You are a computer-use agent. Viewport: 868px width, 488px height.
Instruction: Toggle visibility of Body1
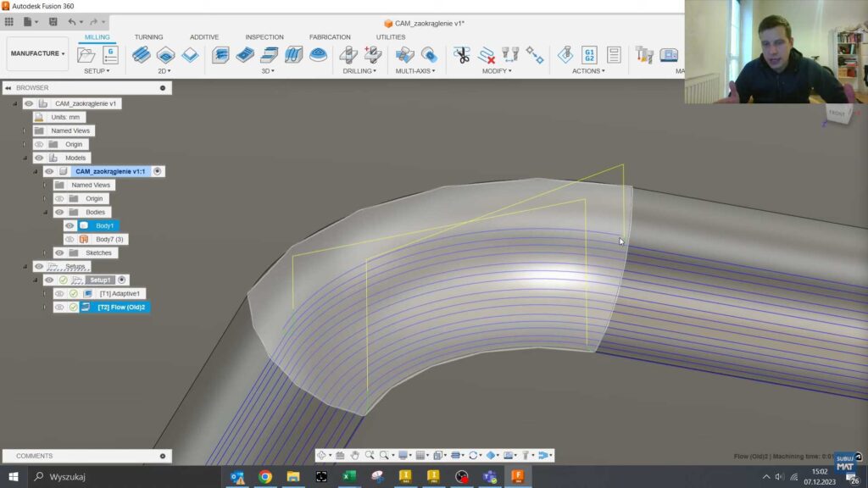click(x=70, y=225)
